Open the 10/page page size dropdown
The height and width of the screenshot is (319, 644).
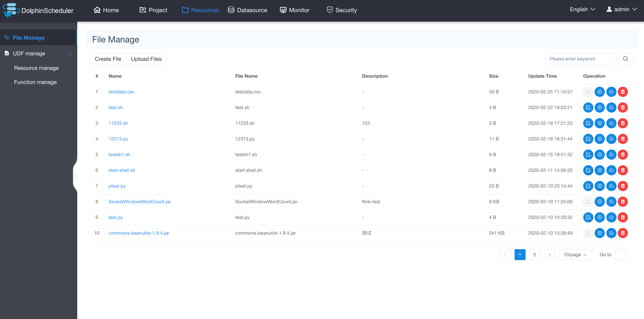[575, 254]
